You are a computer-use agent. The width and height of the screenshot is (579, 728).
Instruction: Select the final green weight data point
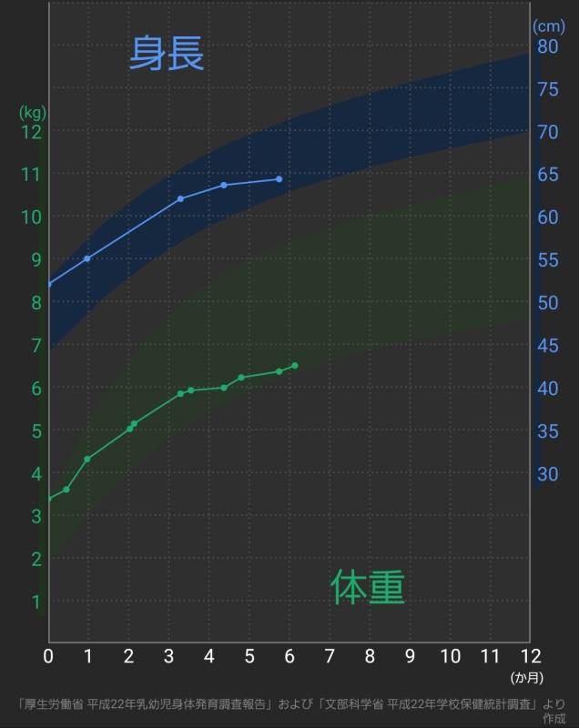[x=294, y=366]
